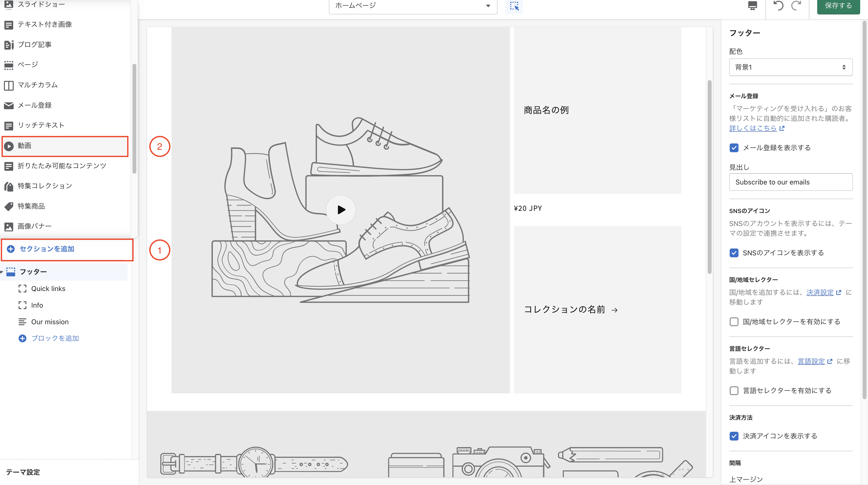This screenshot has width=868, height=485.
Task: Open the 配色 背景1 dropdown
Action: click(x=791, y=67)
